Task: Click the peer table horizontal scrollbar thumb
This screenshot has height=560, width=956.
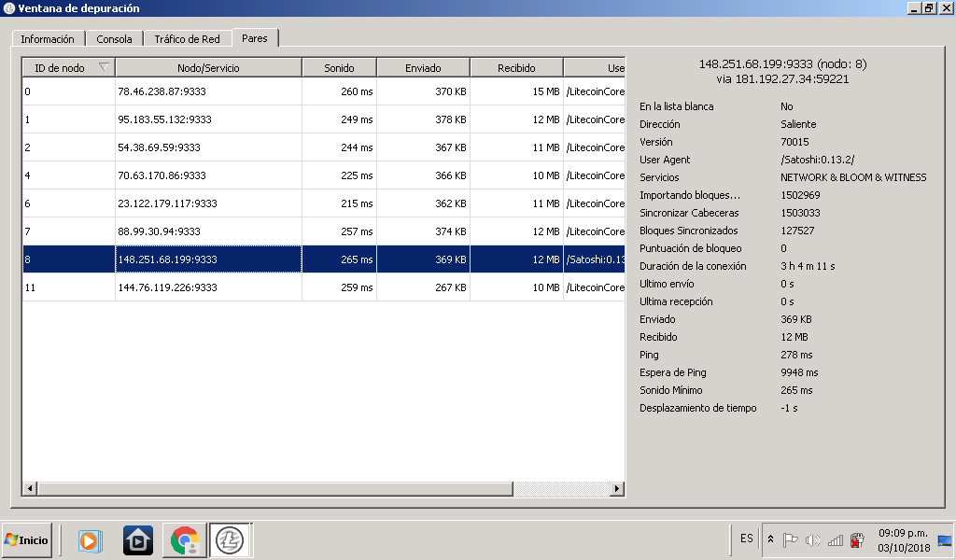Action: 275,488
